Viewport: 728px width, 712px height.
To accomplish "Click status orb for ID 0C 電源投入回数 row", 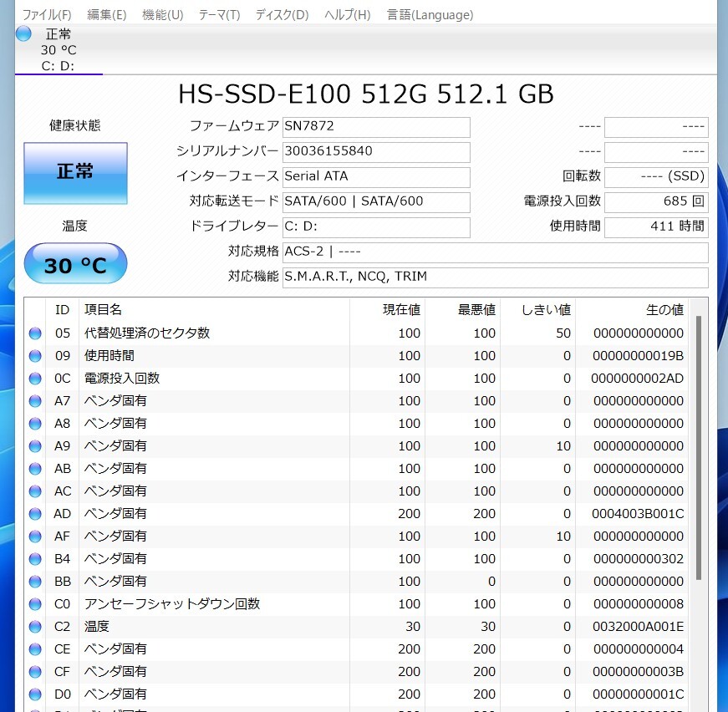I will tap(35, 379).
